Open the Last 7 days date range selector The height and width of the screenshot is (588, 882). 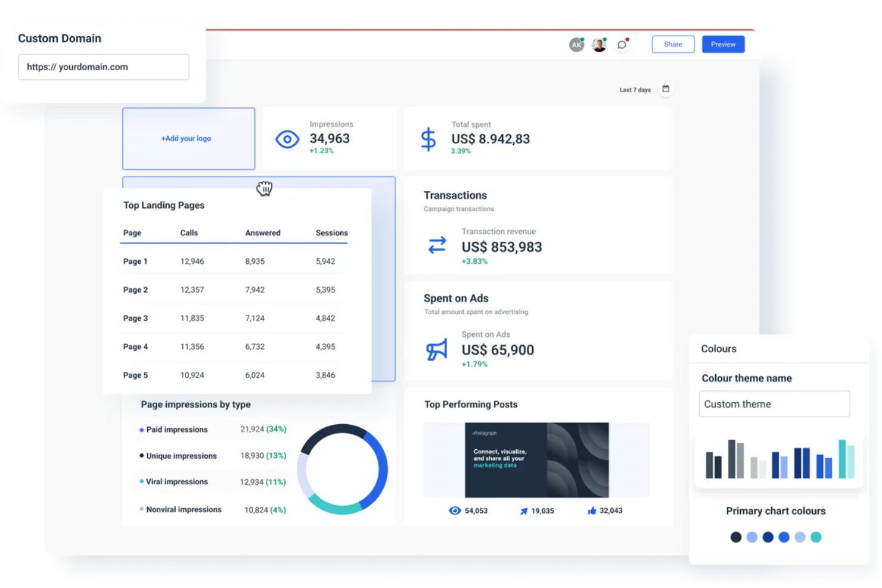tap(634, 89)
